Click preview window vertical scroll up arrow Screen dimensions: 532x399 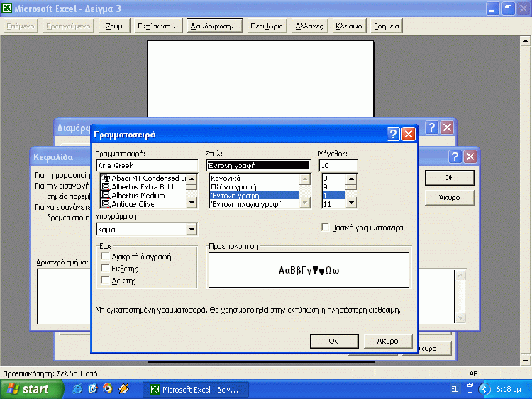(525, 40)
